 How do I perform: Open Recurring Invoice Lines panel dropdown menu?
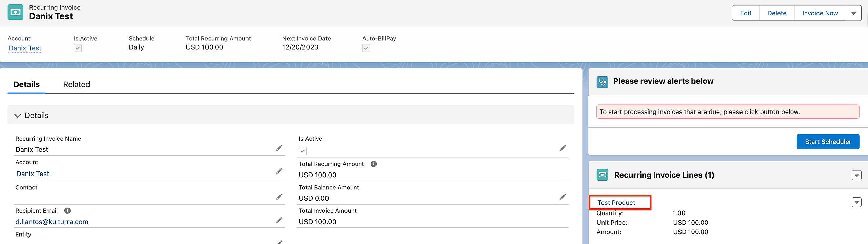(x=856, y=175)
